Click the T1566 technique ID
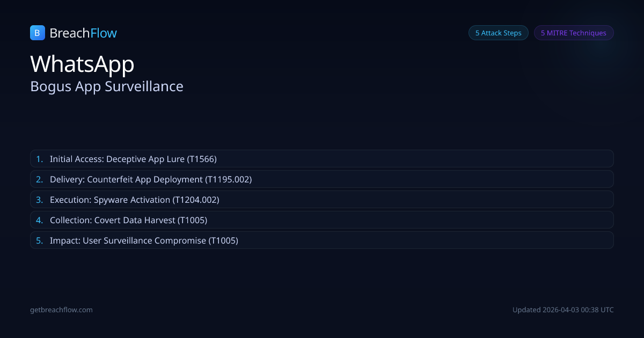644x338 pixels. click(202, 159)
